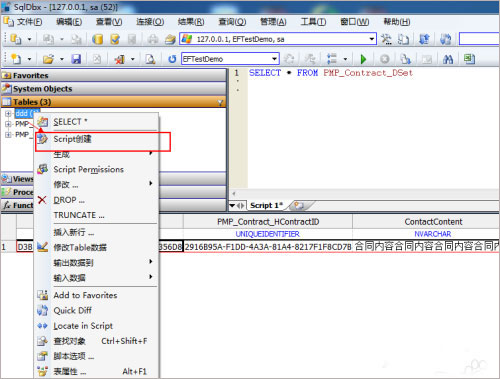Click the editor horizontal scrollbar left arrow
500x379 pixels.
(x=234, y=194)
